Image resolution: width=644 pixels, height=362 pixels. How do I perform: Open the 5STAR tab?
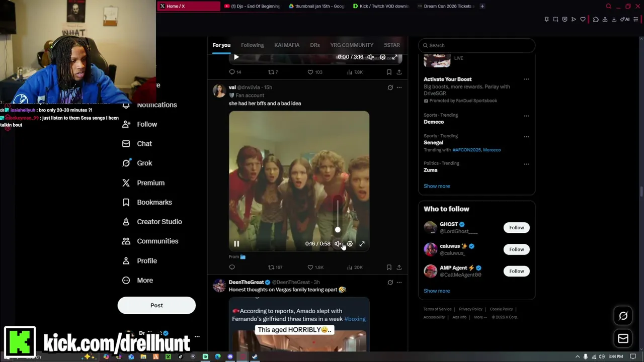(392, 45)
